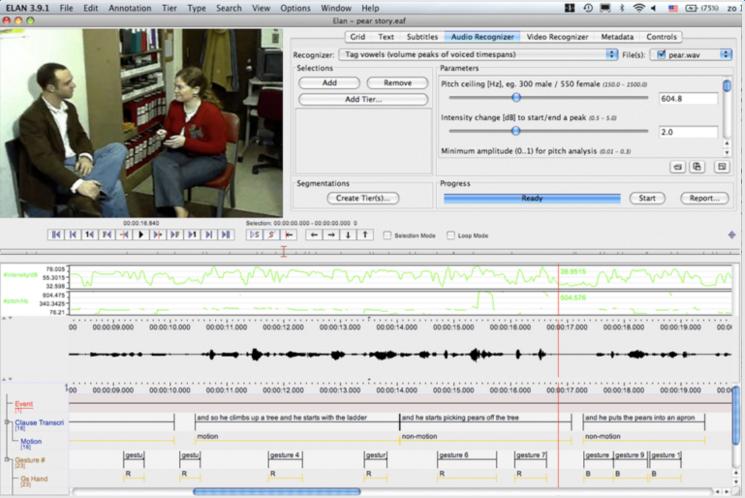Go to previous annotation arrow
This screenshot has width=745, height=498.
314,235
